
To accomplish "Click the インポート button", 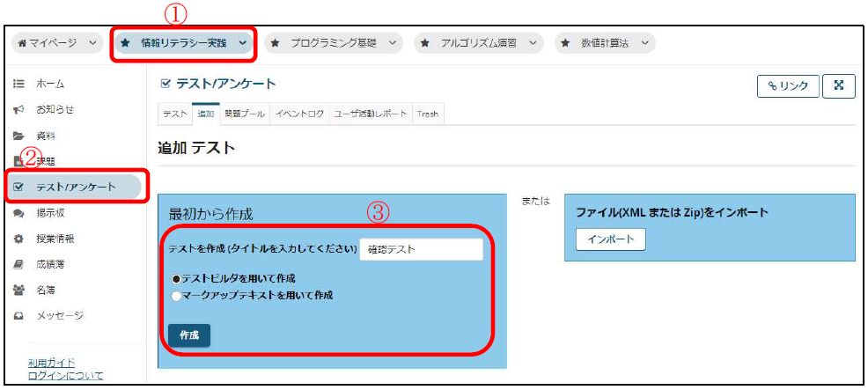I will pos(610,239).
